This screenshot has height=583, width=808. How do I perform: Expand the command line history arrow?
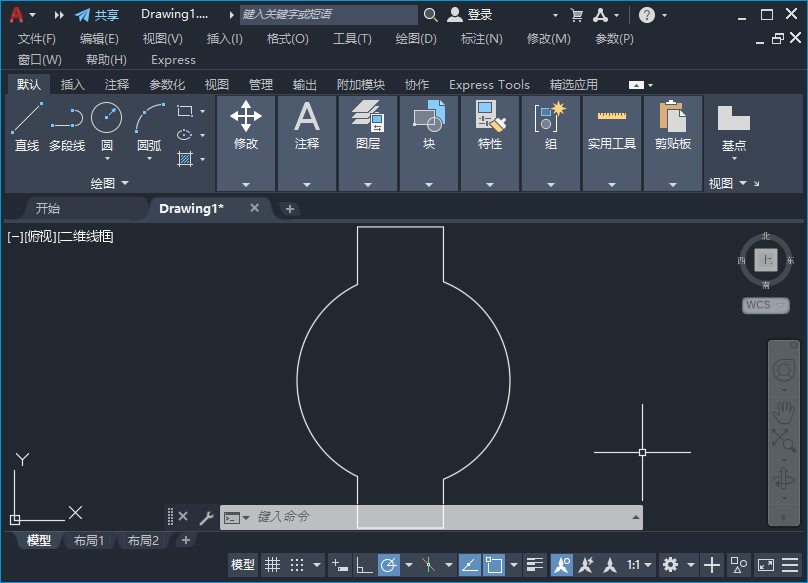pos(636,517)
